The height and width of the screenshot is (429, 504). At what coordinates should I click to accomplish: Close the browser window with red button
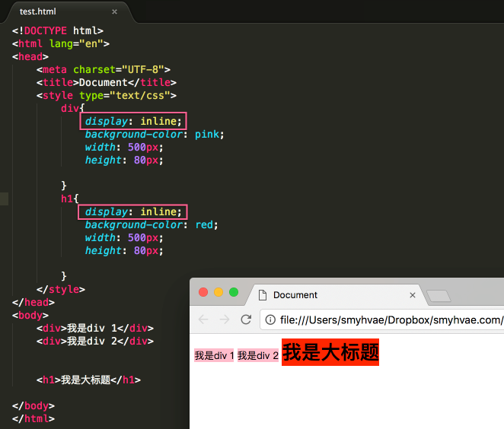pos(203,292)
